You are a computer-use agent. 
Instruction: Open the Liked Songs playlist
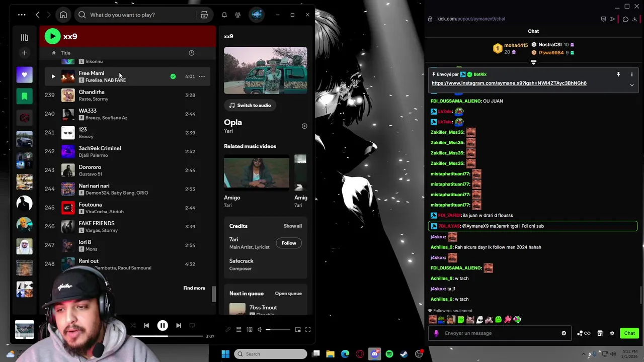(24, 74)
